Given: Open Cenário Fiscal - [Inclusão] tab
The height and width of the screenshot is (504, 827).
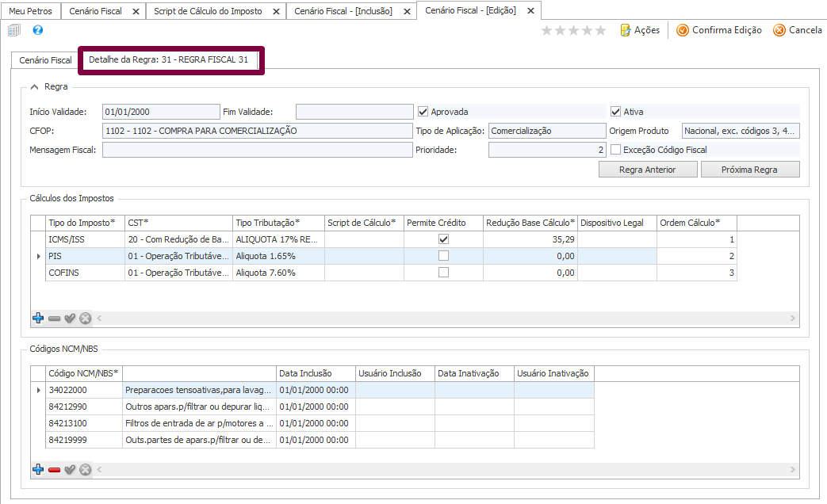Looking at the screenshot, I should click(x=343, y=11).
